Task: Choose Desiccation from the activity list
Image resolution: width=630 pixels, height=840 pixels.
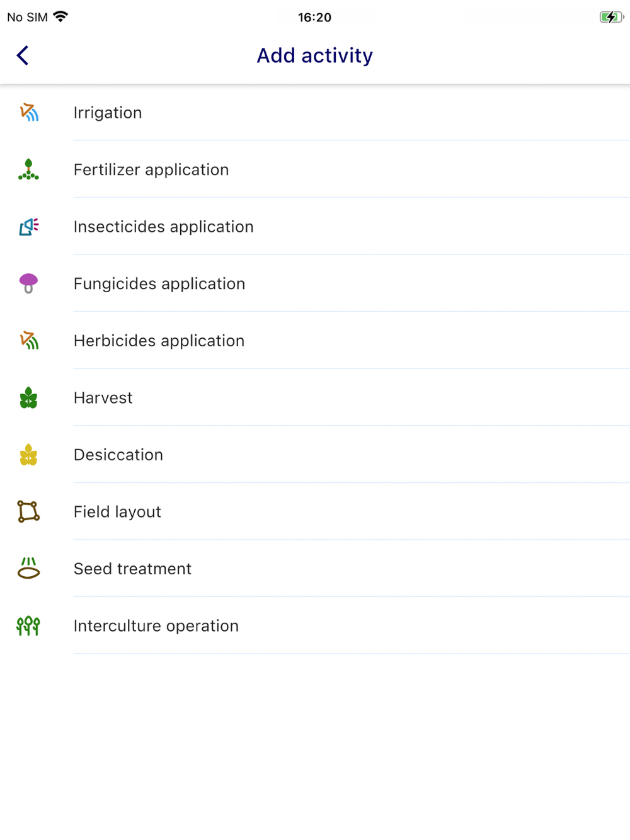Action: [118, 455]
